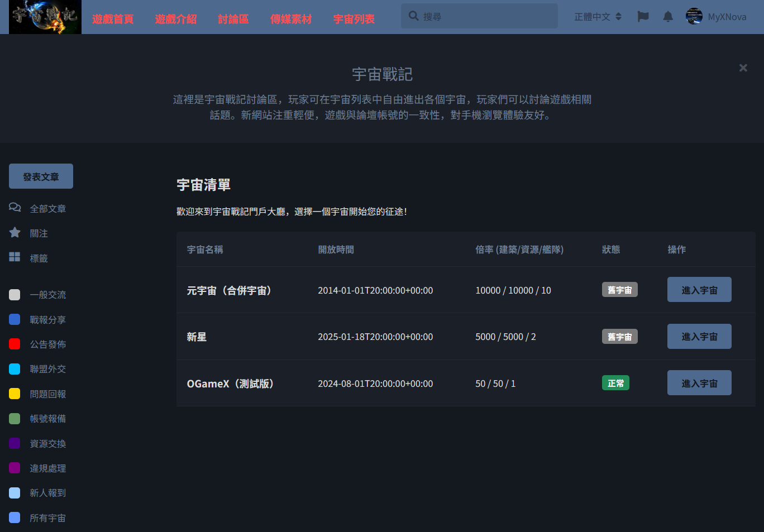The image size is (764, 532).
Task: Open the notifications bell icon
Action: point(668,17)
